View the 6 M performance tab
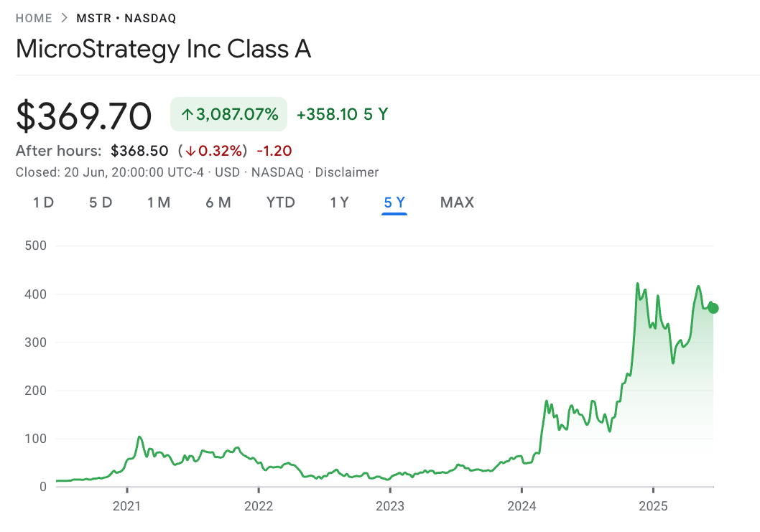 218,202
